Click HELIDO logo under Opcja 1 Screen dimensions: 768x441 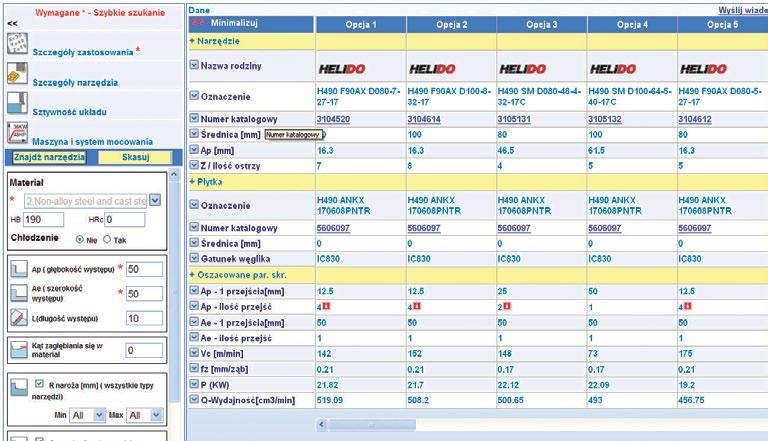pos(342,69)
